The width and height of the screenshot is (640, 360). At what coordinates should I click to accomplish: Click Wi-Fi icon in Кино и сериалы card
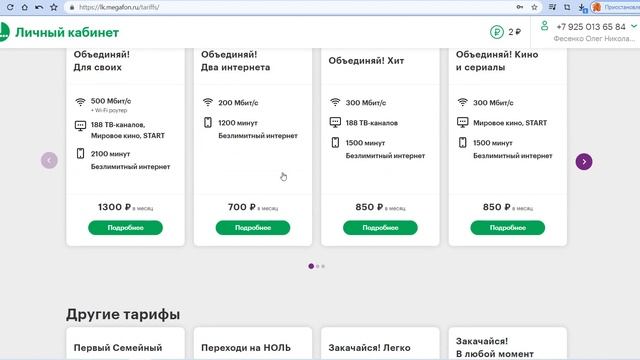click(462, 102)
